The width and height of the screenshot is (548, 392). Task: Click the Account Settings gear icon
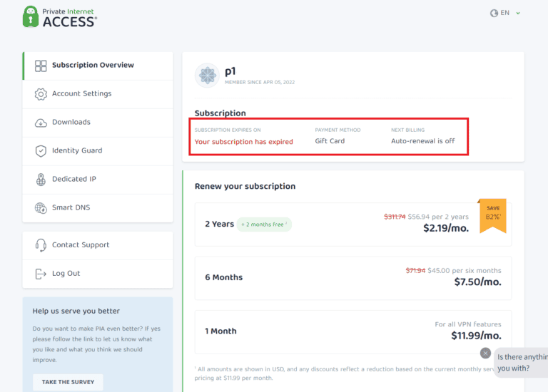[x=41, y=94]
